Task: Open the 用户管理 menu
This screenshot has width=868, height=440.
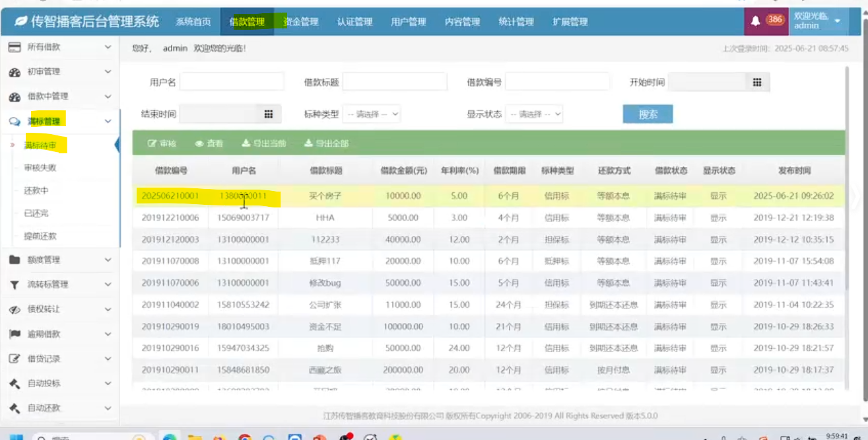Action: (409, 22)
